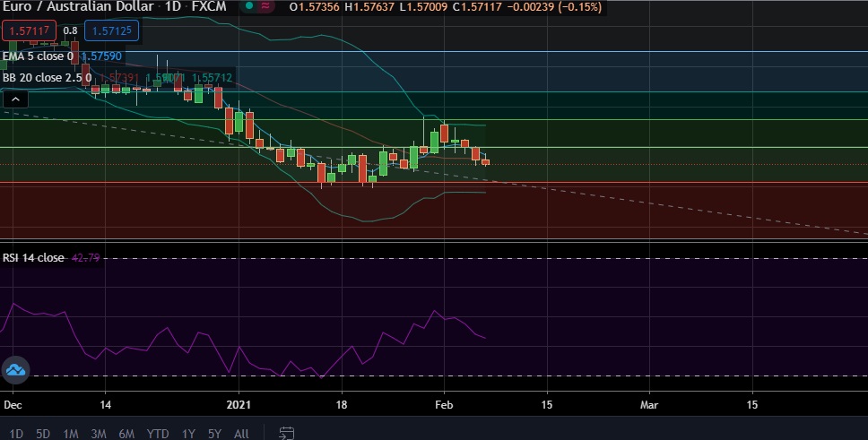Viewport: 868px width, 440px height.
Task: Select the BB 20 close indicator legend
Action: tap(43, 78)
